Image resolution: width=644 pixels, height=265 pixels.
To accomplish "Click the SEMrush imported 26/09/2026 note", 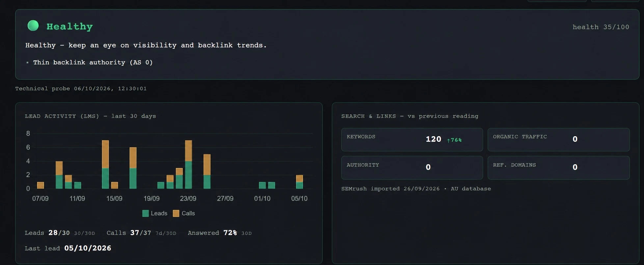I will [416, 189].
